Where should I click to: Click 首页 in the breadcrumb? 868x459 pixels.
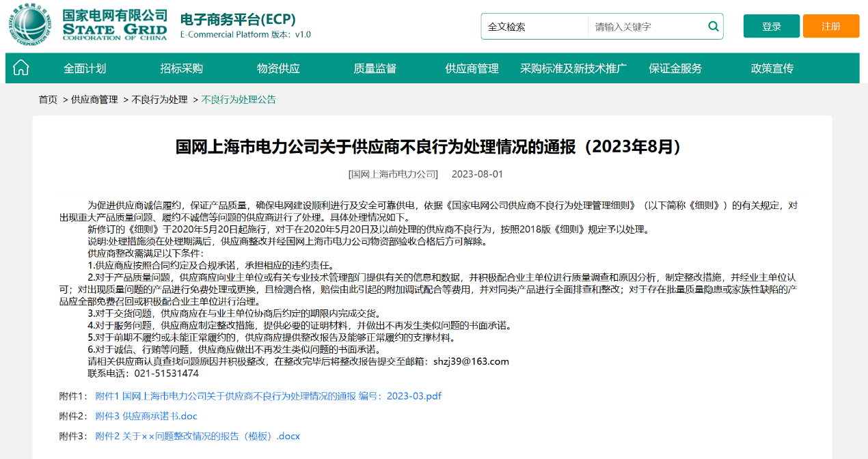[48, 100]
